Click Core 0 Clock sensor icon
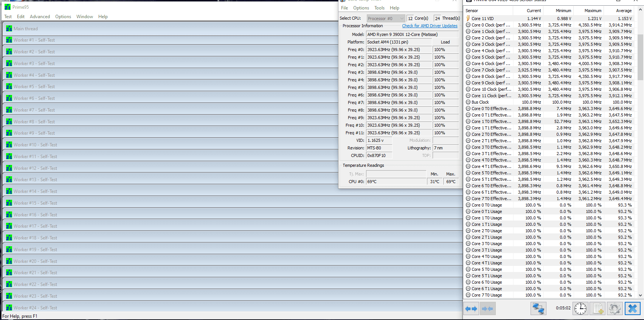This screenshot has height=320, width=644. (x=468, y=25)
